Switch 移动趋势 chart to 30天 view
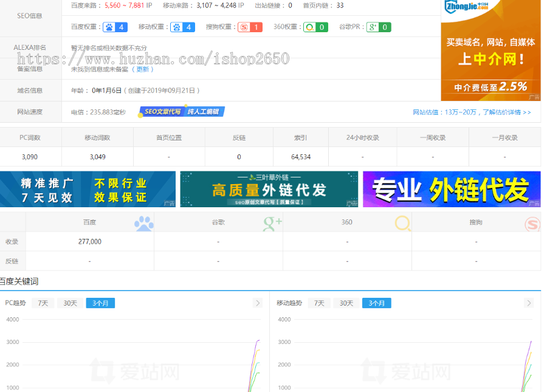 pos(345,302)
